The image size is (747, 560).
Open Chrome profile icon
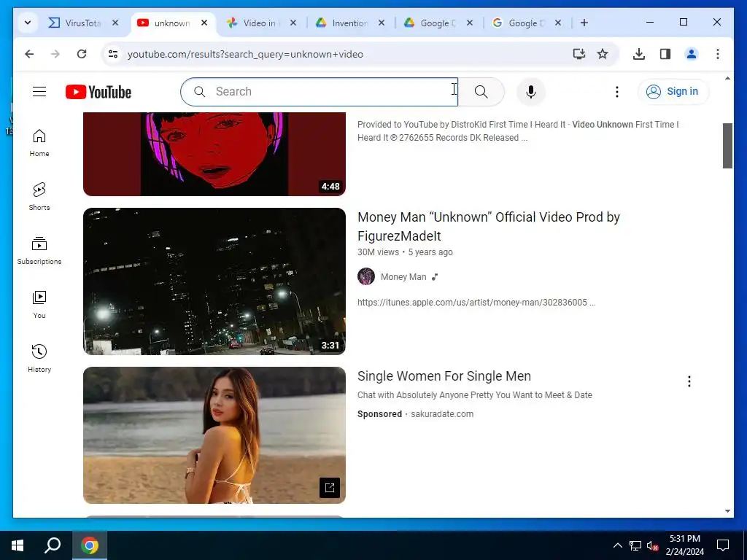692,54
